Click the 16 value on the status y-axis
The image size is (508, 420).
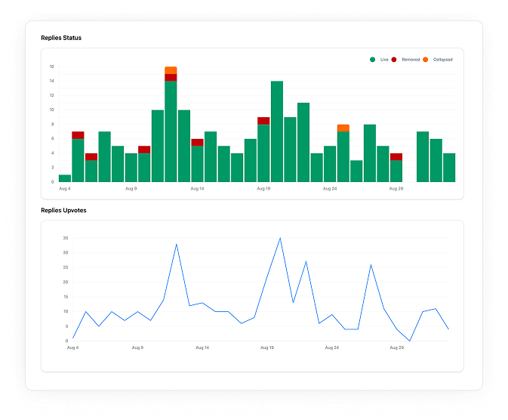coord(52,66)
